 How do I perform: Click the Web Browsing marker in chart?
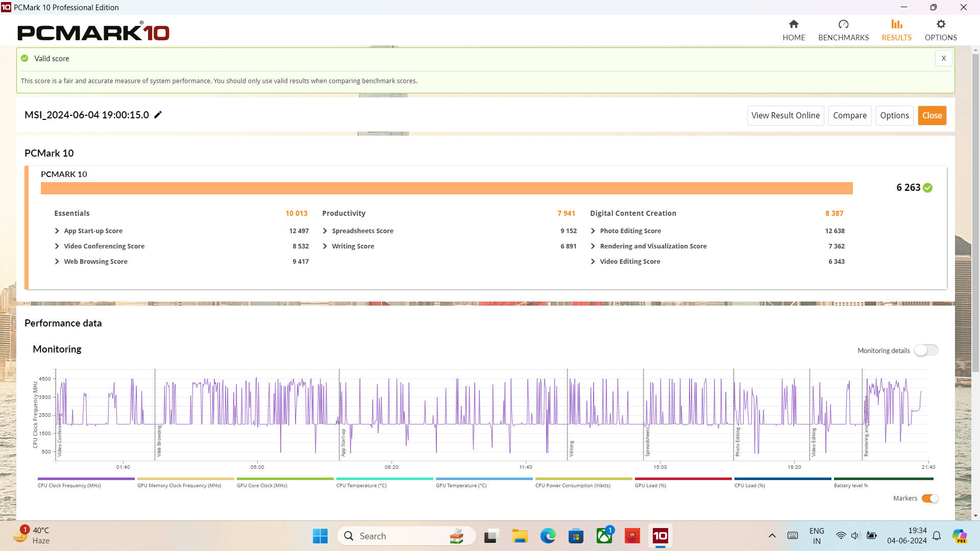click(159, 441)
